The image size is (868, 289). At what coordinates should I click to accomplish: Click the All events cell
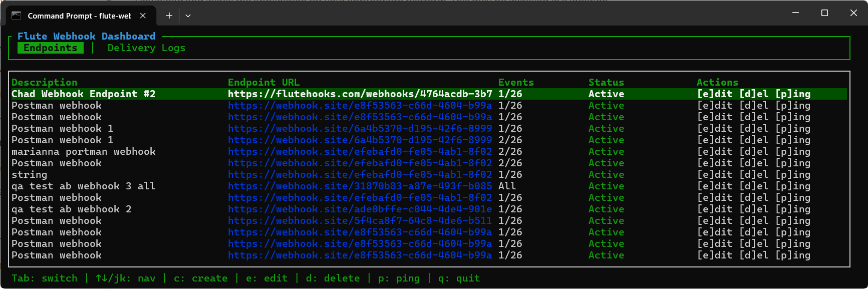click(x=507, y=186)
